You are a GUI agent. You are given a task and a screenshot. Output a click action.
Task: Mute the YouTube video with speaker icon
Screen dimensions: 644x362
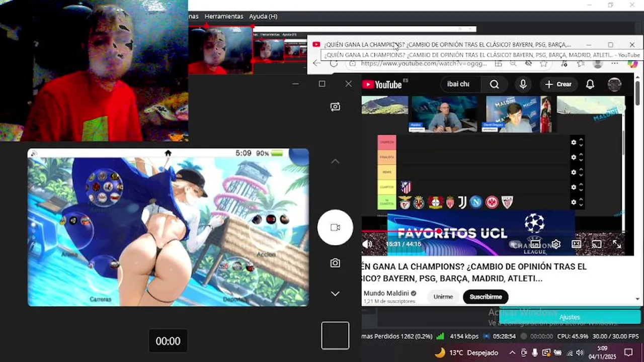pos(368,244)
